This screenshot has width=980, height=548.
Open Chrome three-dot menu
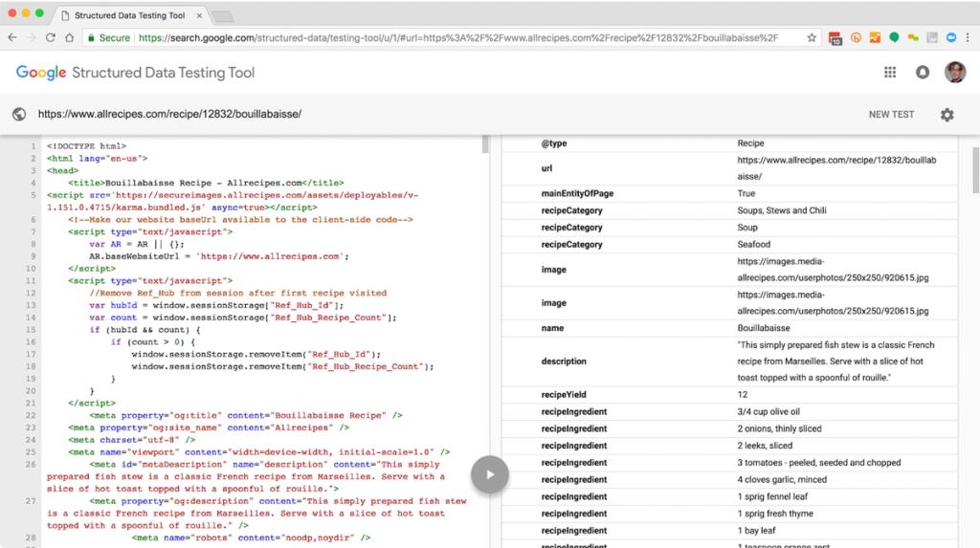pyautogui.click(x=969, y=37)
